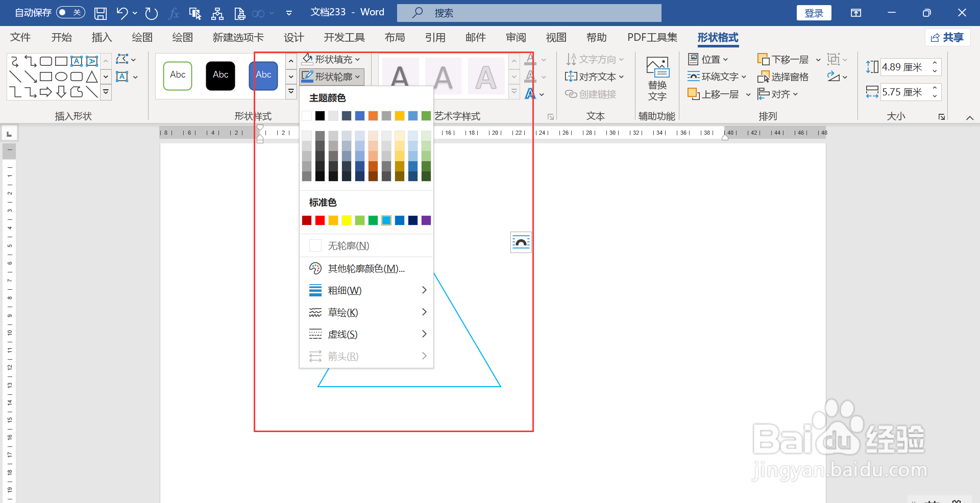Open the 环绕文字 dropdown
Screen dimensions: 980x503
click(717, 77)
